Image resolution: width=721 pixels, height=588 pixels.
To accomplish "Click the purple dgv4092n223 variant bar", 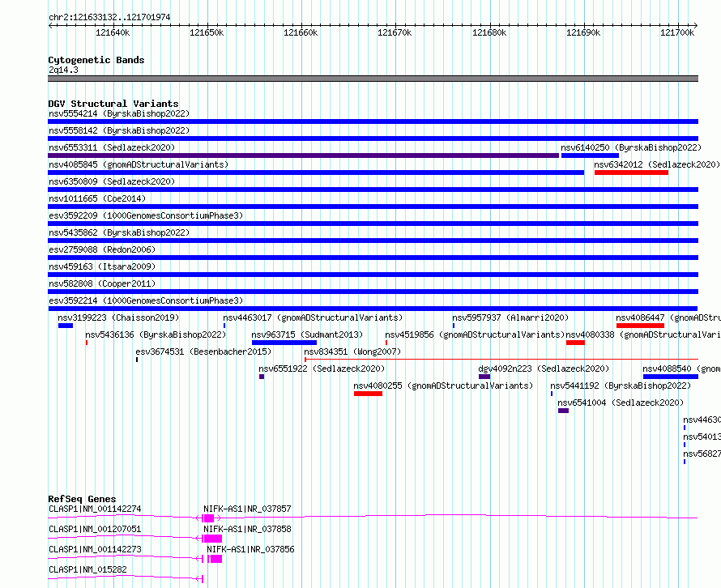I will coord(484,377).
